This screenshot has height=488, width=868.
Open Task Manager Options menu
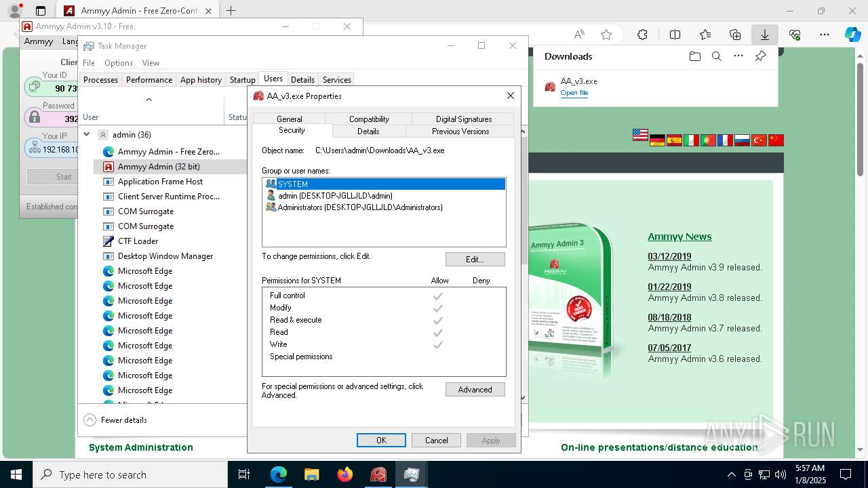point(119,62)
